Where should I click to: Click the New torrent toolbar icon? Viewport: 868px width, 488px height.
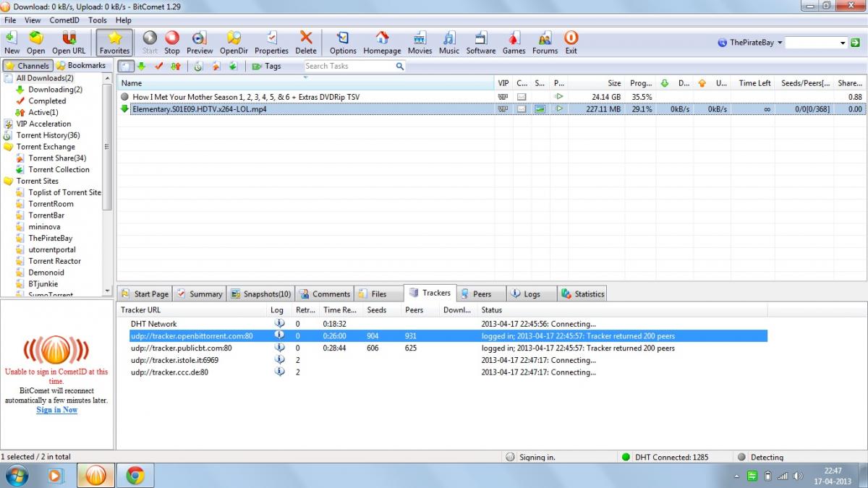[x=12, y=42]
